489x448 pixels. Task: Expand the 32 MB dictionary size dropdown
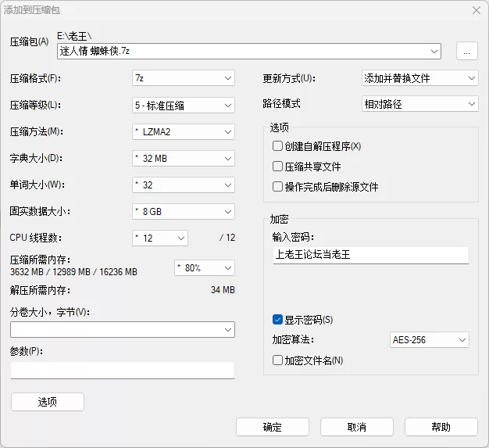[184, 158]
